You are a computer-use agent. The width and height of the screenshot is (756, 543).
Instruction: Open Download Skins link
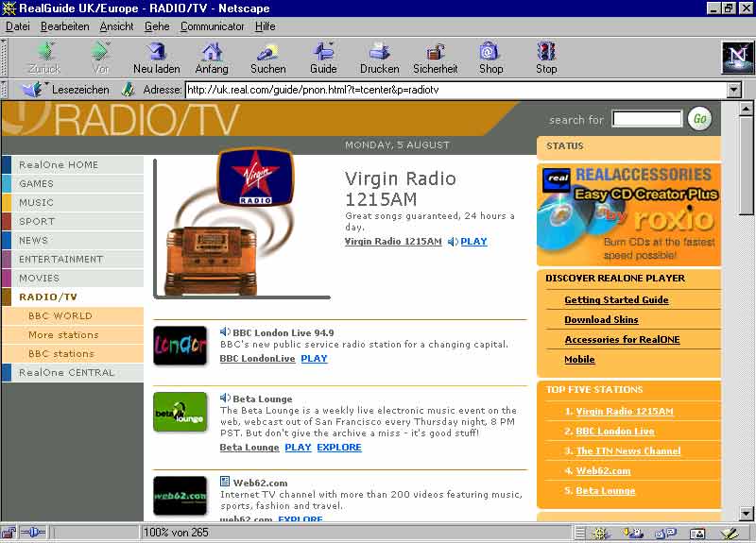[601, 319]
